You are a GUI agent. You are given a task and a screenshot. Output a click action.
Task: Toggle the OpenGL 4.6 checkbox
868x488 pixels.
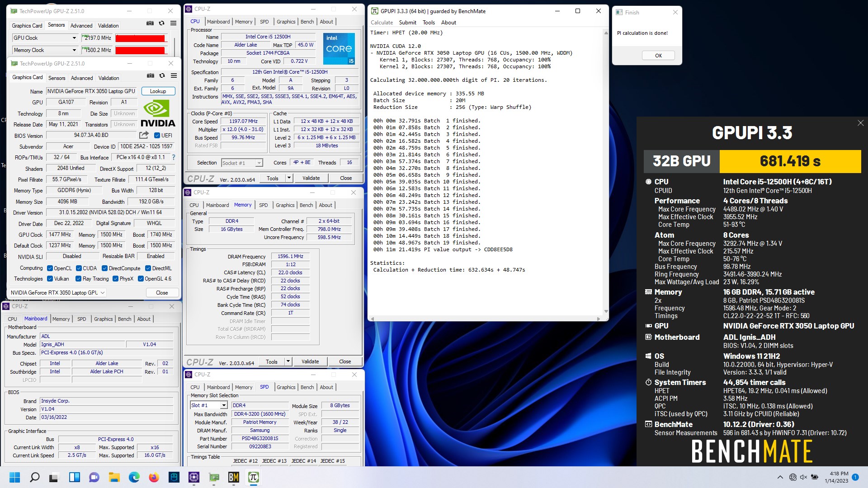click(141, 279)
